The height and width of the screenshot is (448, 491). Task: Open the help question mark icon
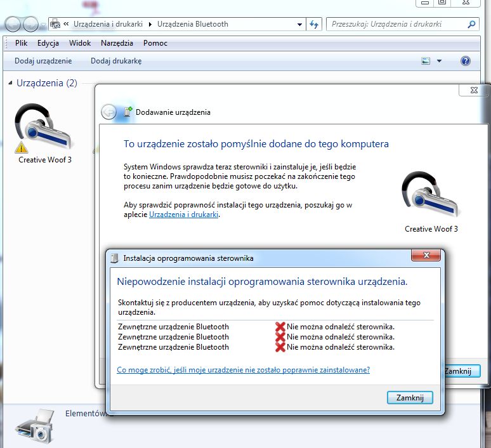(x=465, y=61)
